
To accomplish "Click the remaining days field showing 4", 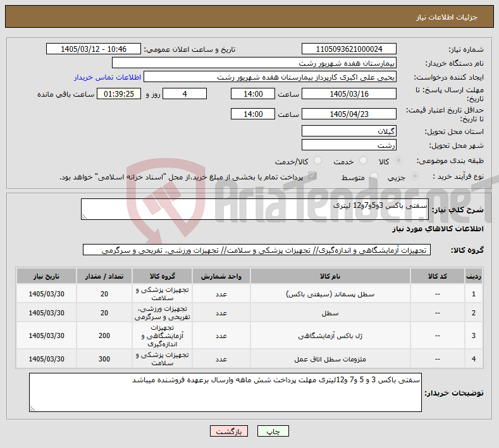I will coord(185,94).
